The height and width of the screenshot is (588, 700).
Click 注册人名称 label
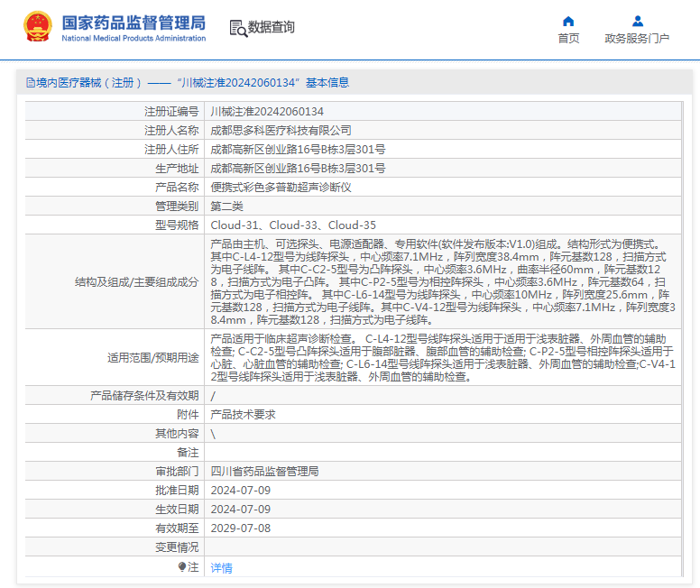point(171,131)
